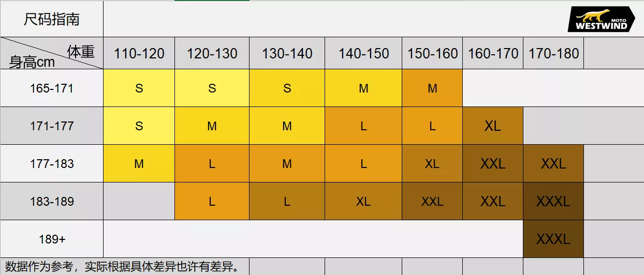
Task: Select the XXL cell under 170-180 in row 177-183
Action: point(553,164)
